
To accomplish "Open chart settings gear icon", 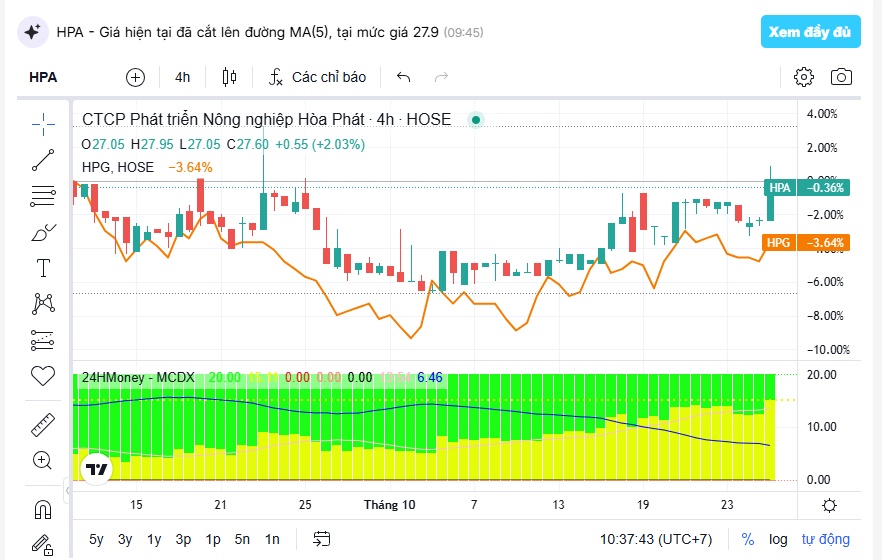I will tap(803, 77).
